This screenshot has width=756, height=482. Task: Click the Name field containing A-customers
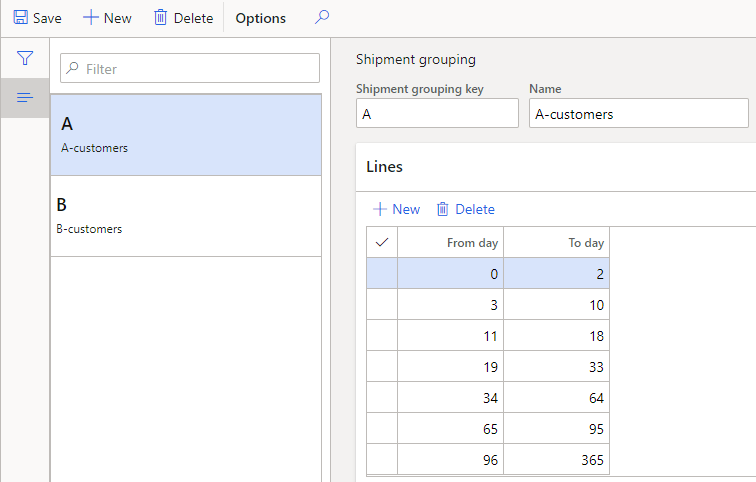[x=638, y=113]
